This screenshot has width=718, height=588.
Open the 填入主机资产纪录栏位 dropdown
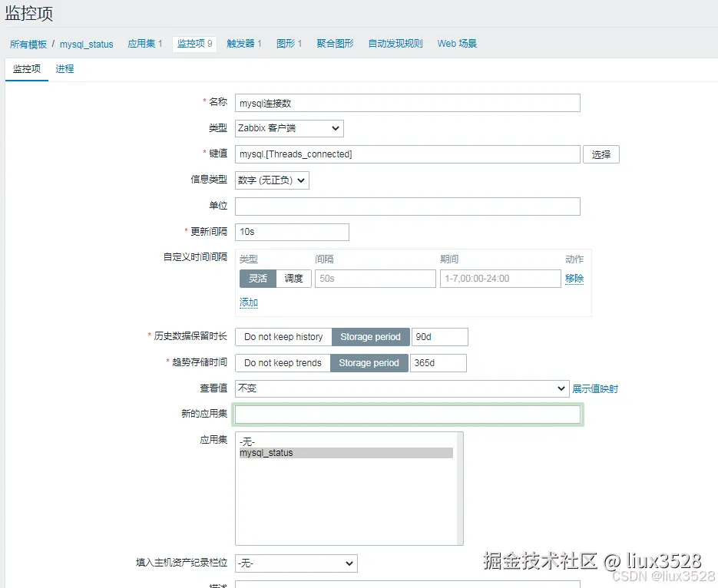[296, 563]
